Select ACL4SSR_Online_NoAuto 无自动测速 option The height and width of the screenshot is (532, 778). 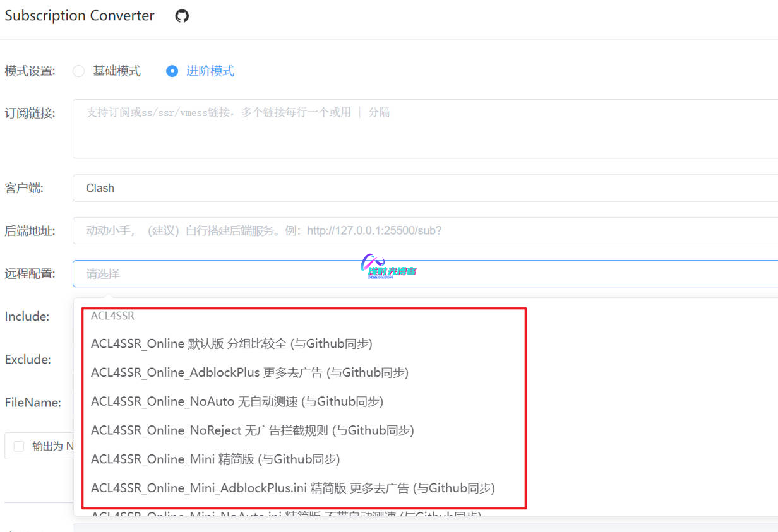click(x=237, y=401)
